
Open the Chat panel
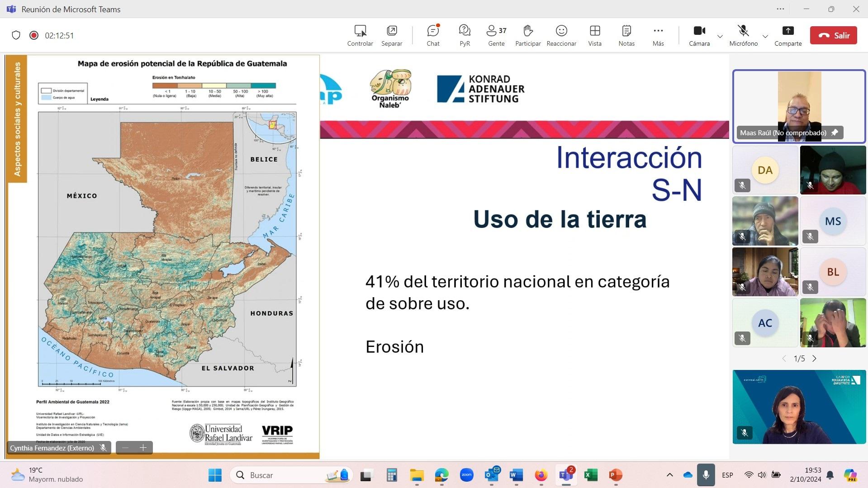pos(433,35)
